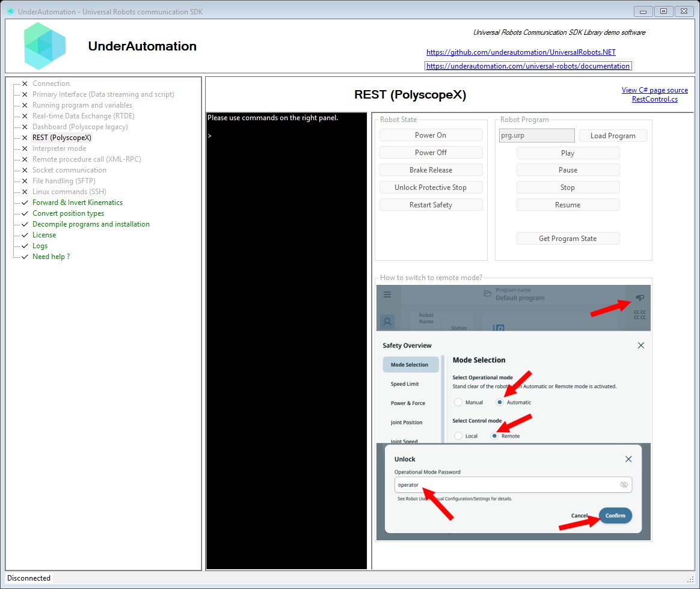700x589 pixels.
Task: Open File handling (SFTP) page
Action: (64, 181)
